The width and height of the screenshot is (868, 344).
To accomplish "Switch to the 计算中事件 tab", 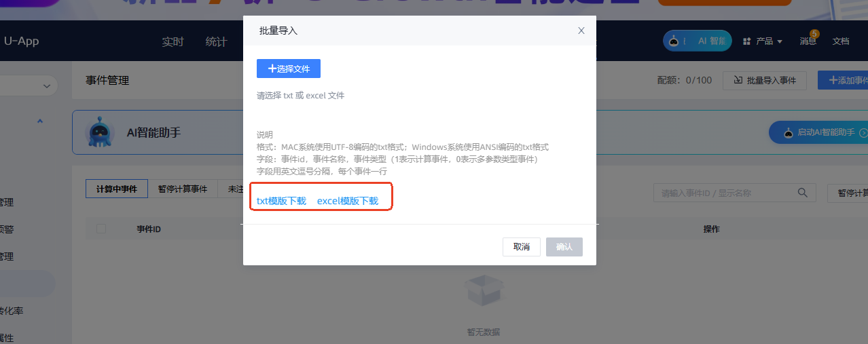I will click(117, 189).
